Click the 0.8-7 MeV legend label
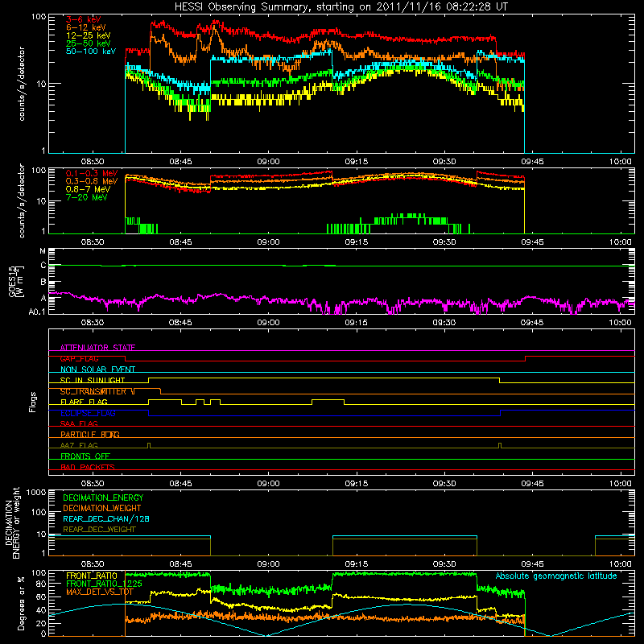This screenshot has width=644, height=644. (x=88, y=189)
